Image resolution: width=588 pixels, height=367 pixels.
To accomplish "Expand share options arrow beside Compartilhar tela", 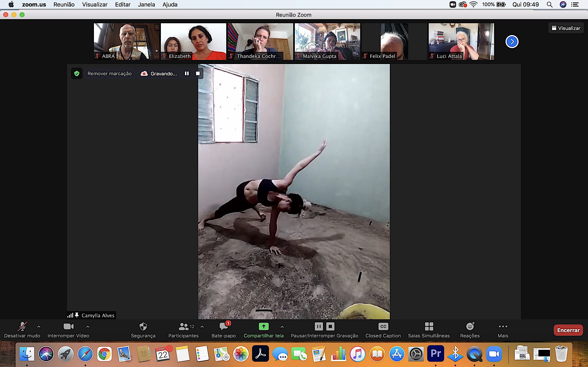I will coord(282,327).
